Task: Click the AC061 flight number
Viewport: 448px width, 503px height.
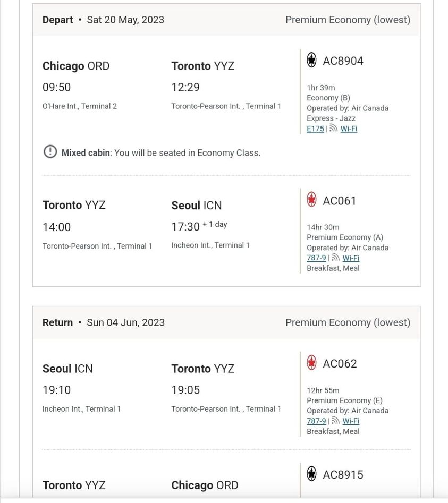Action: [x=340, y=201]
